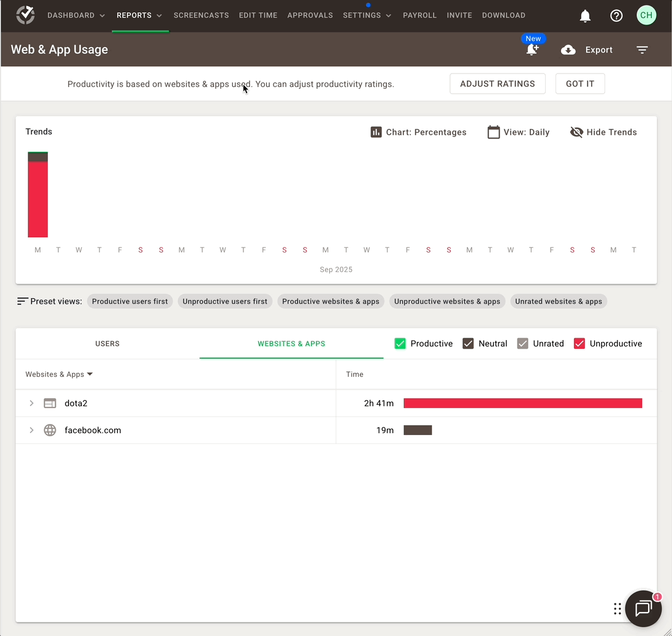
Task: Apply Unproductive users first preset
Action: tap(225, 301)
